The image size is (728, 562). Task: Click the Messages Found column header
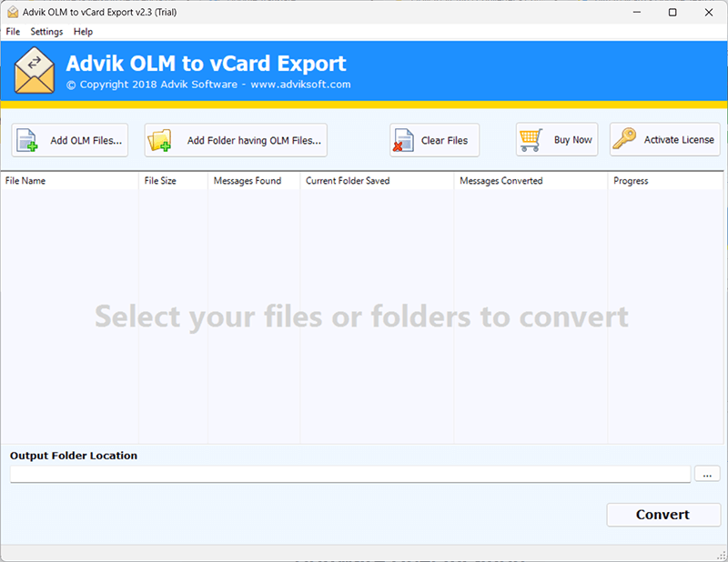pyautogui.click(x=254, y=181)
